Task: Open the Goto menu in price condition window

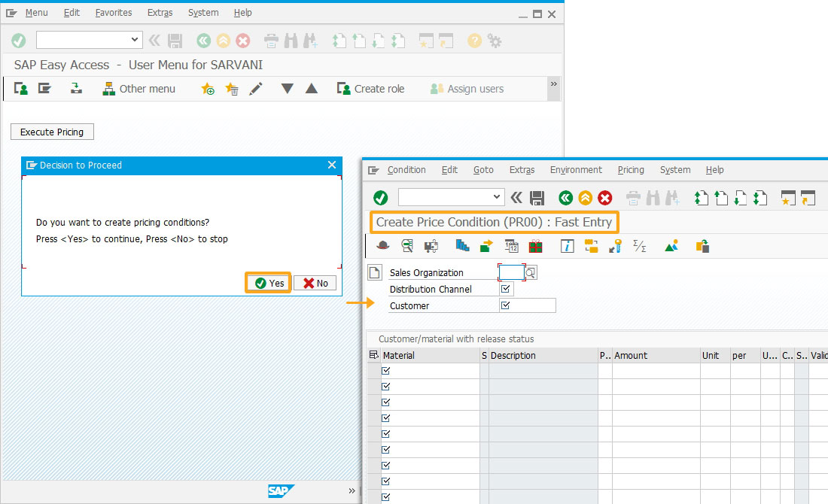Action: pos(483,170)
